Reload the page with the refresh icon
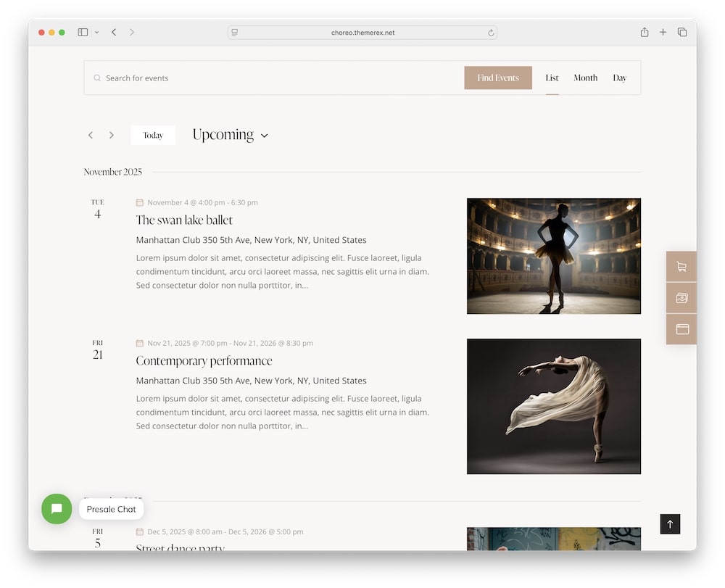725x588 pixels. tap(491, 33)
